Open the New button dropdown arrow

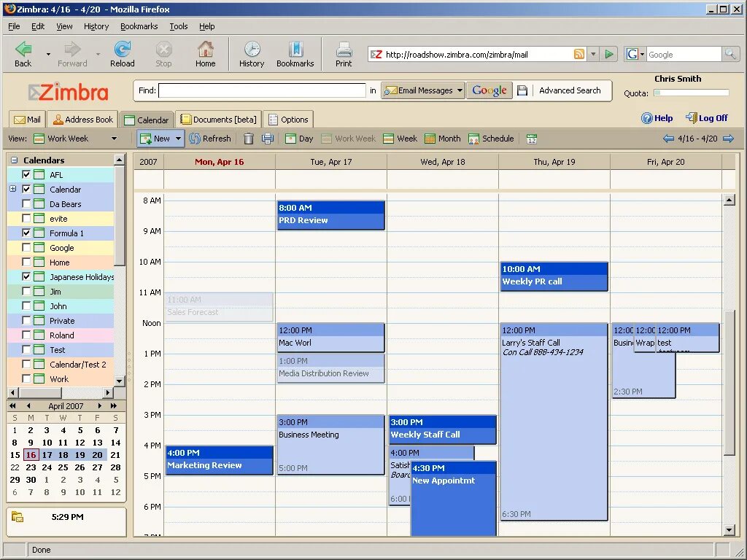[178, 139]
